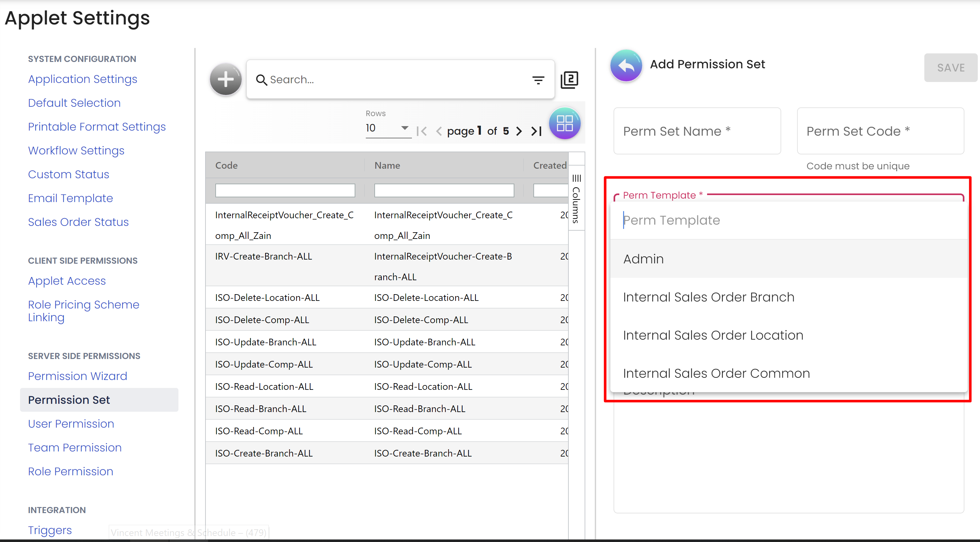This screenshot has width=980, height=542.
Task: Choose Internal Sales Order Branch option
Action: coord(708,297)
